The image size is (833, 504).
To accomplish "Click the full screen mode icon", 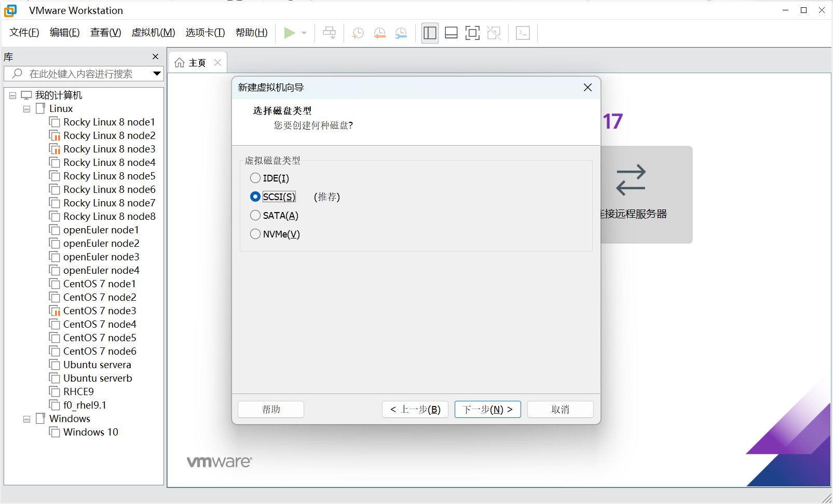I will [x=472, y=33].
